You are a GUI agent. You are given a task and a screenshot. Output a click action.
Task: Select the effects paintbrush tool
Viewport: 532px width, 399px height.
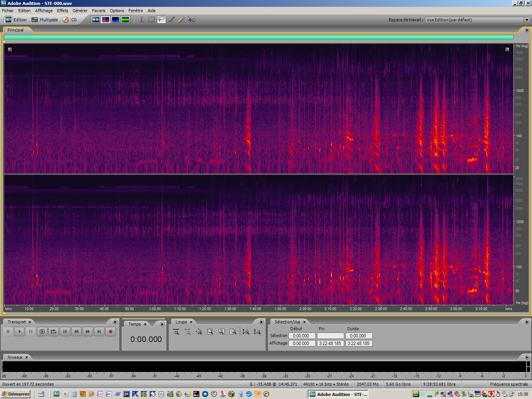(x=171, y=19)
